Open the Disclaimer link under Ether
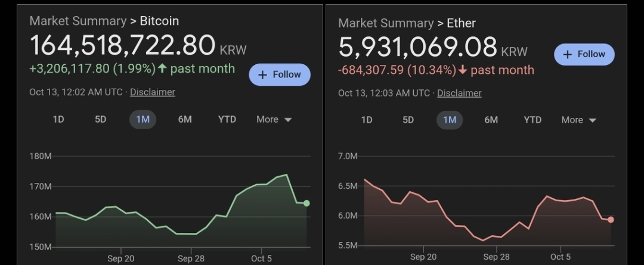 (459, 93)
